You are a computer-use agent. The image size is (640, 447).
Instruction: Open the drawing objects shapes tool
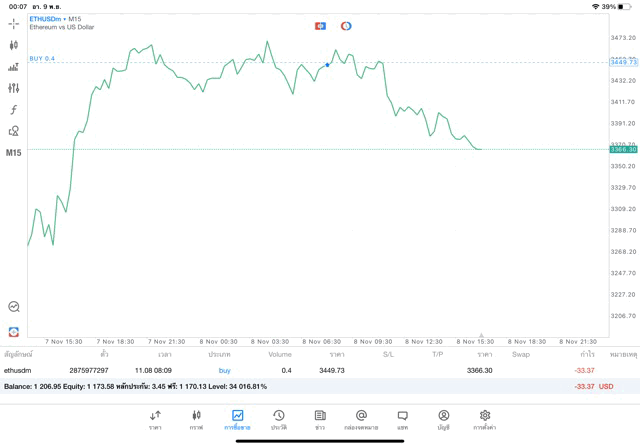tap(14, 131)
